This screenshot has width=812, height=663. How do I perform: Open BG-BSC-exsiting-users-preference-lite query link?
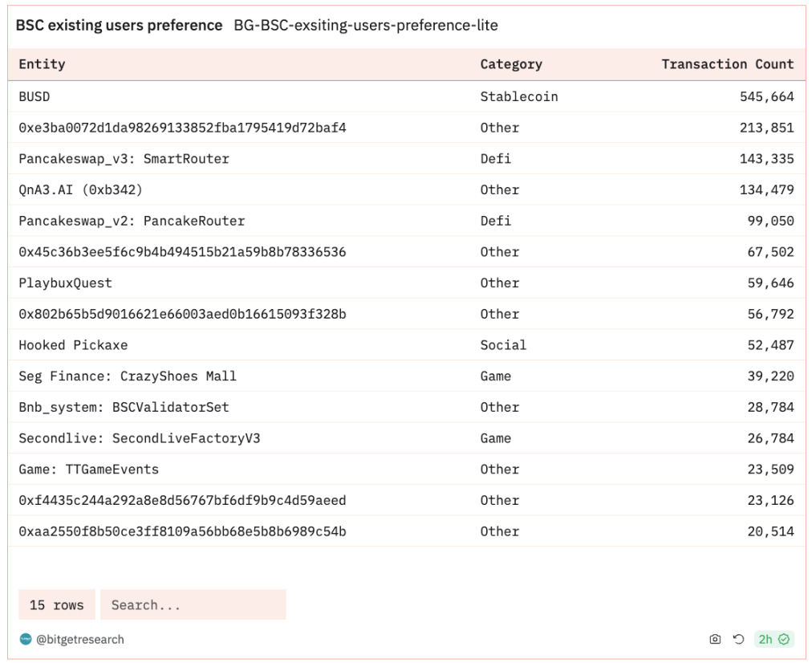(366, 25)
